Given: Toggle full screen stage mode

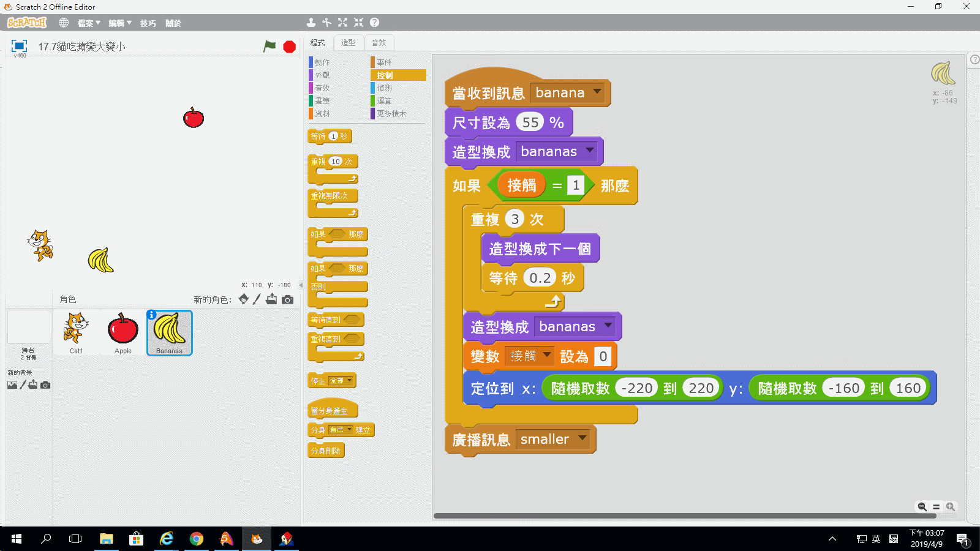Looking at the screenshot, I should (x=20, y=46).
